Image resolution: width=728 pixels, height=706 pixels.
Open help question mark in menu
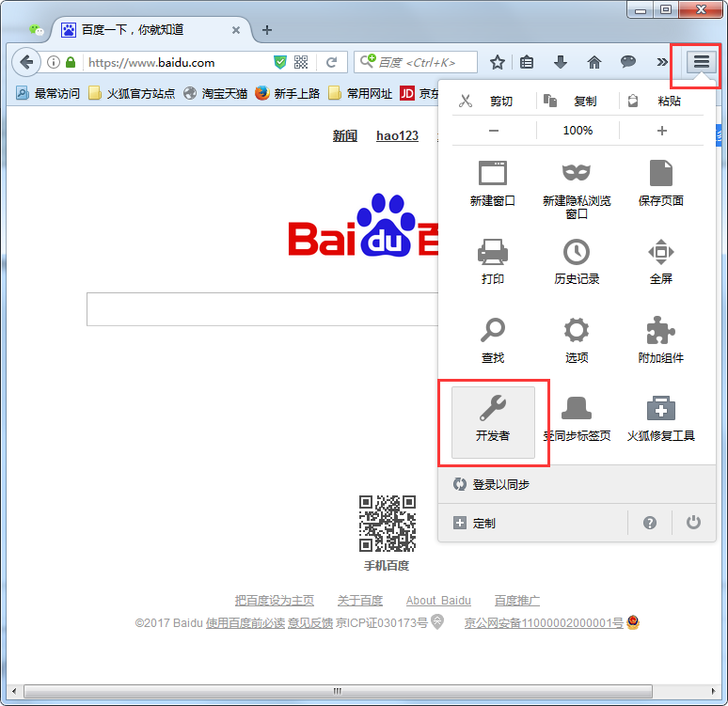pos(650,523)
